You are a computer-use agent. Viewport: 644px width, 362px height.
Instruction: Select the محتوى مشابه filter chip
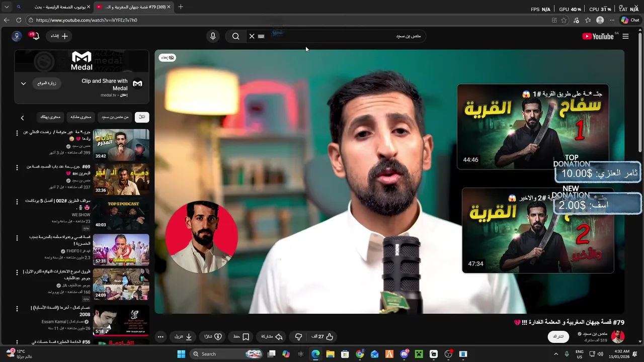click(x=80, y=117)
